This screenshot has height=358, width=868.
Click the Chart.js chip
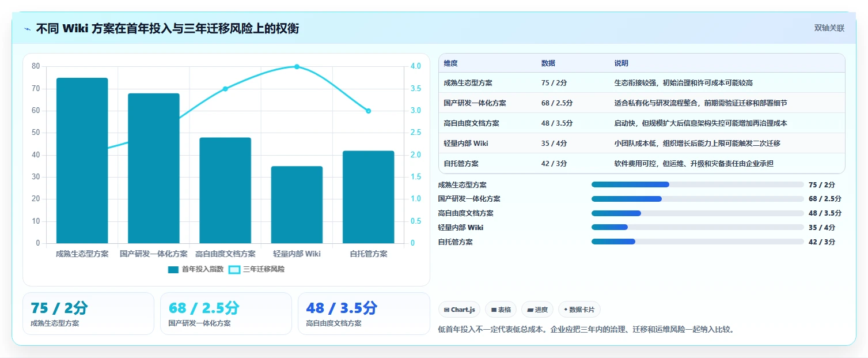[x=459, y=310]
